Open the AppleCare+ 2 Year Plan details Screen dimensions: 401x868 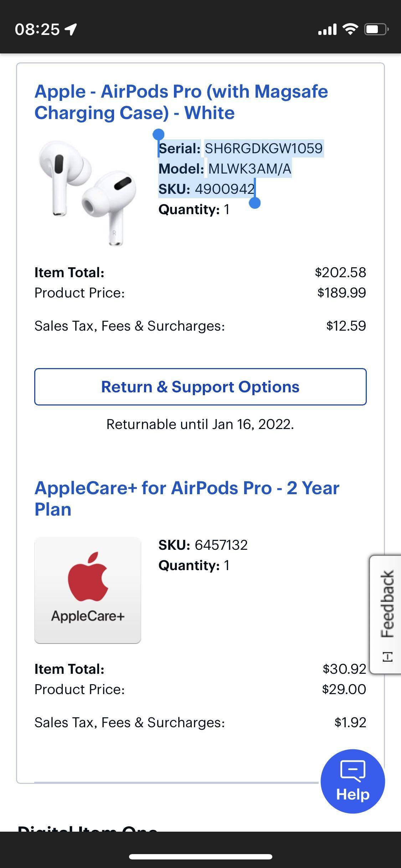point(187,498)
